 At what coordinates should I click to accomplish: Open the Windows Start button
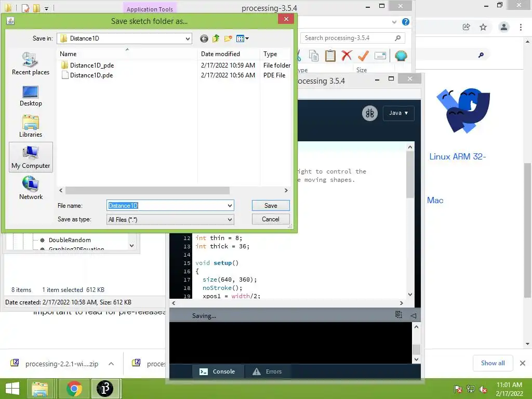(12, 389)
